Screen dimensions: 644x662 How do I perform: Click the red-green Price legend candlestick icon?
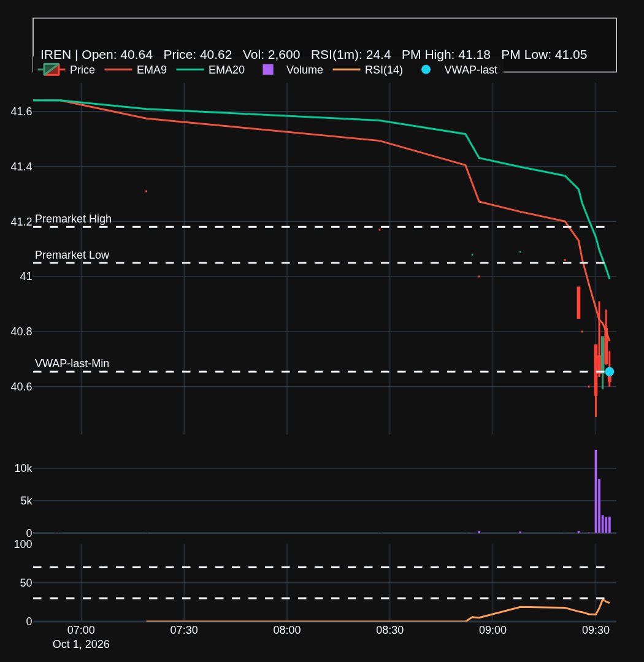pos(51,70)
